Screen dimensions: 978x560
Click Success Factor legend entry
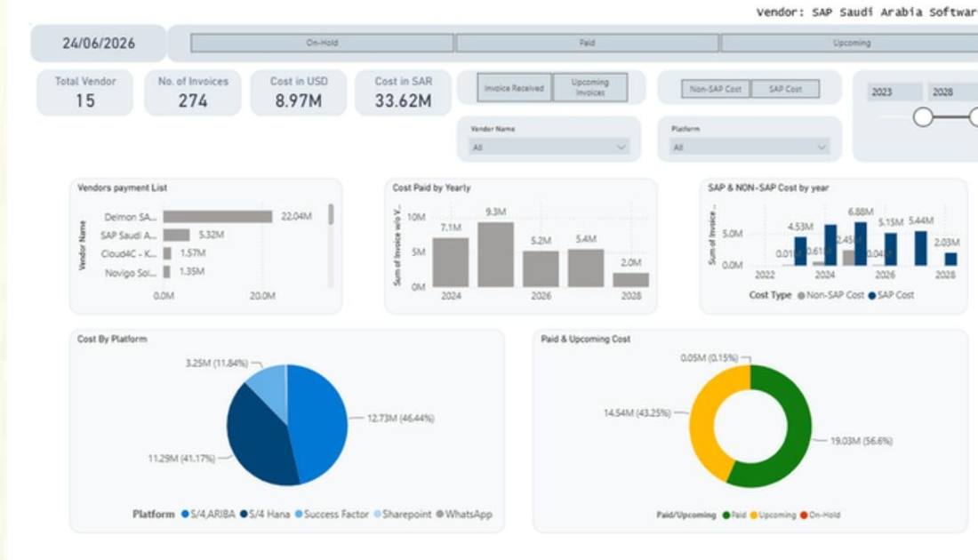coord(332,515)
